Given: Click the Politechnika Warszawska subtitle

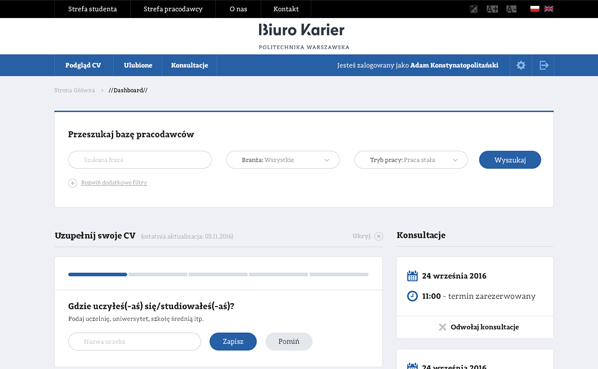Looking at the screenshot, I should (x=304, y=47).
